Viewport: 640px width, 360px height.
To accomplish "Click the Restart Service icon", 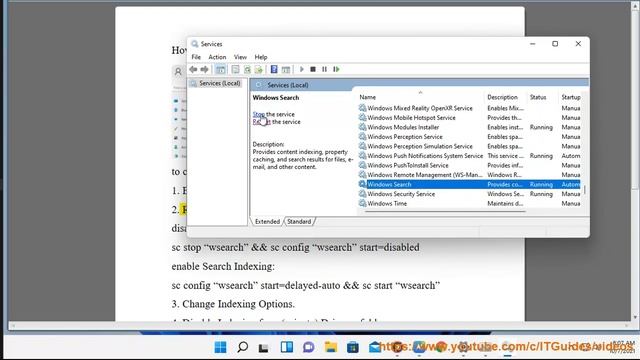I will [x=336, y=69].
